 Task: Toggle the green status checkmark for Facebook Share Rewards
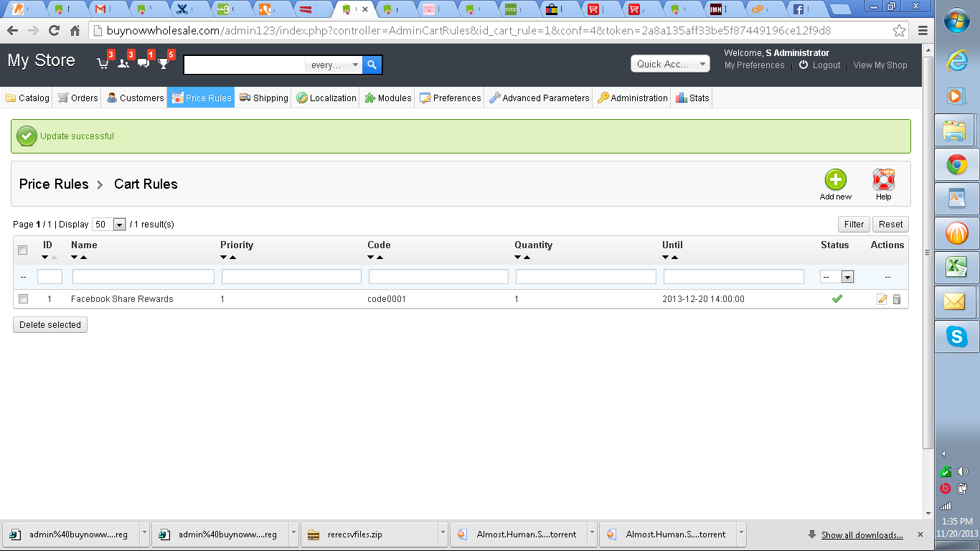837,298
